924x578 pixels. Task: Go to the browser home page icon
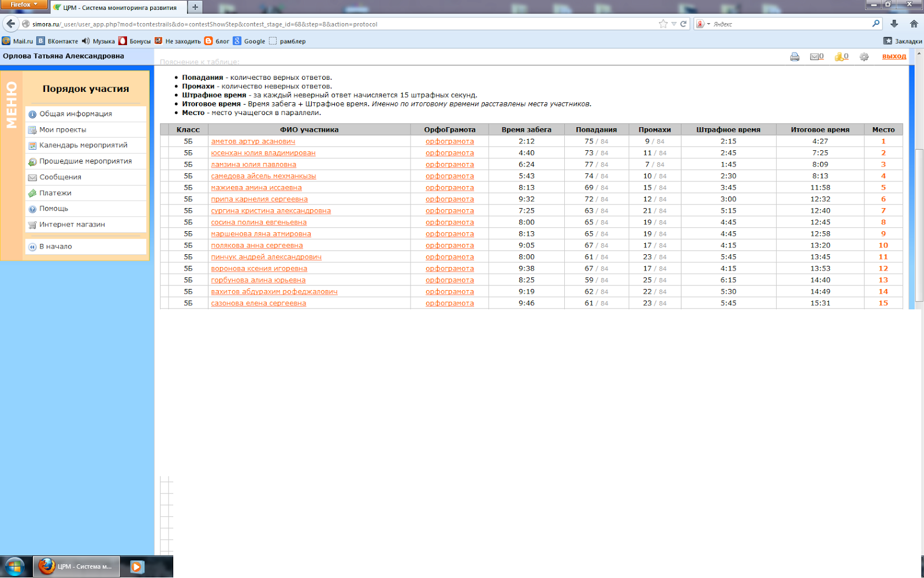[914, 24]
